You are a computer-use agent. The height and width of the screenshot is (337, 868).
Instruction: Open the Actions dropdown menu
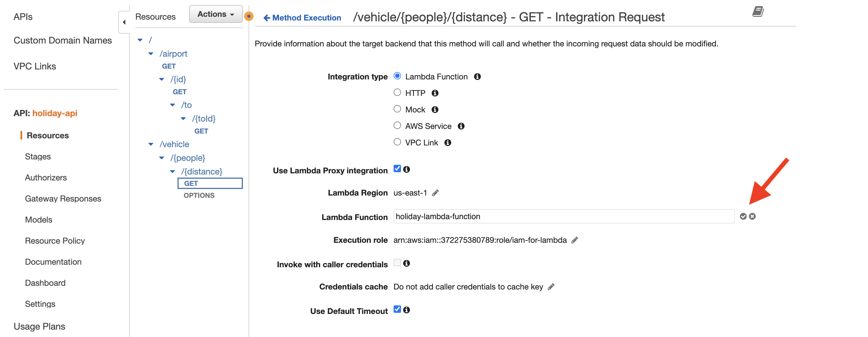[216, 14]
